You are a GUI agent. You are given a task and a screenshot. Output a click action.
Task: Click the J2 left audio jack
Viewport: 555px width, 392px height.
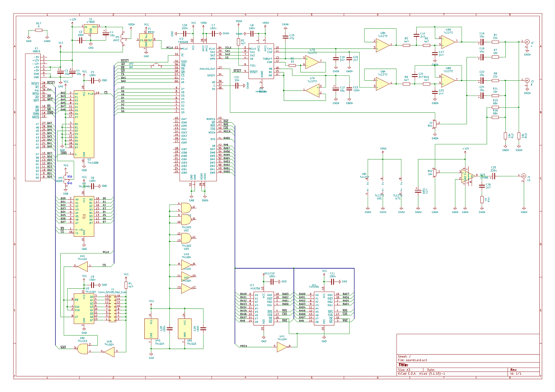527,43
